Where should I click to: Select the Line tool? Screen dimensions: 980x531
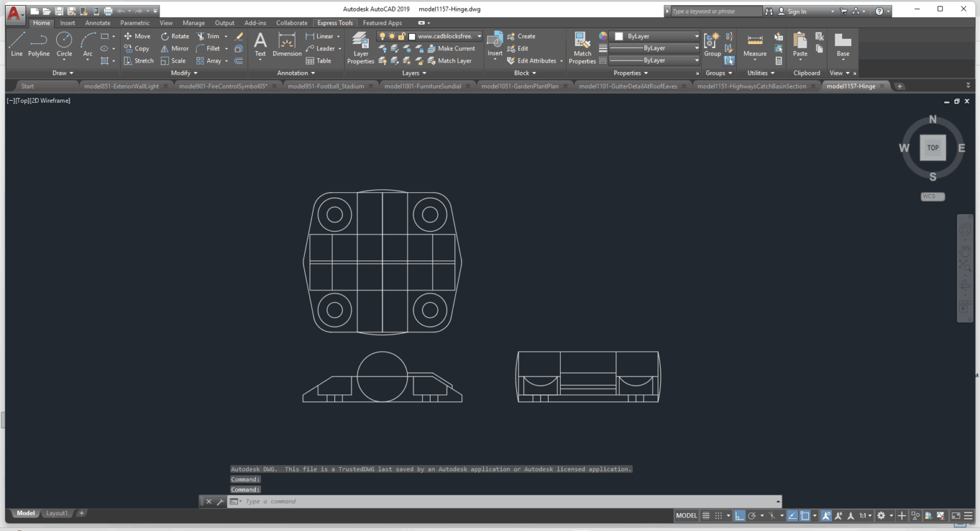tap(17, 45)
